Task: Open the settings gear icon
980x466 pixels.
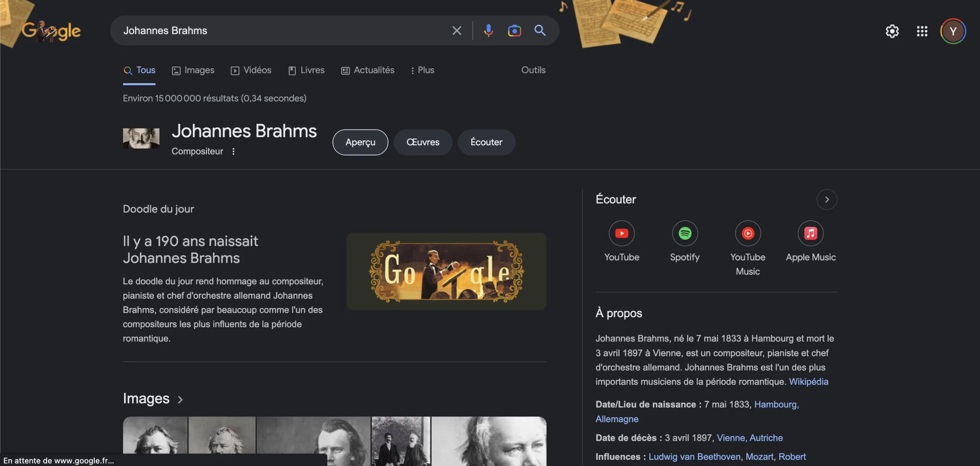Action: (892, 31)
